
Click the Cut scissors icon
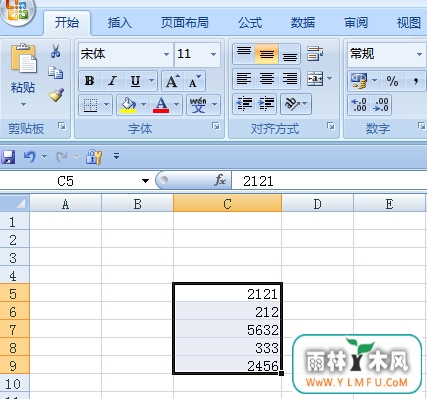coord(56,51)
